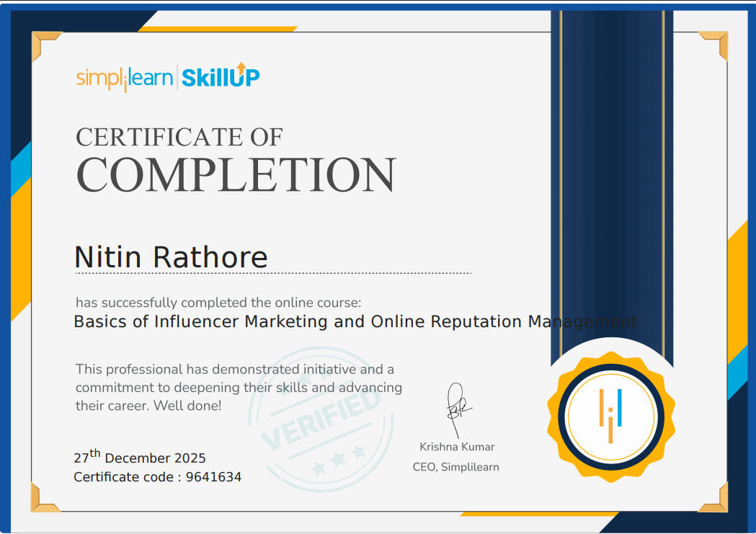
Task: Click the navy blue vertical ribbon
Action: [x=611, y=180]
